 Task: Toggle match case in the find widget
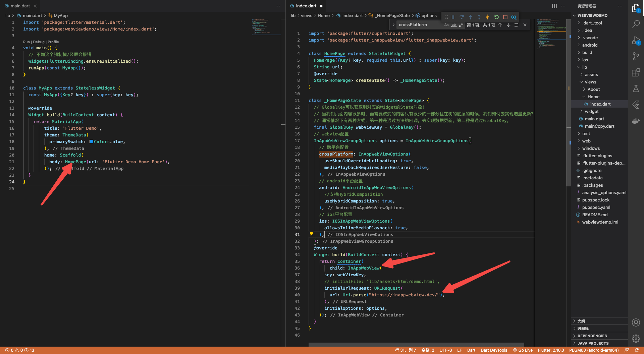[446, 24]
